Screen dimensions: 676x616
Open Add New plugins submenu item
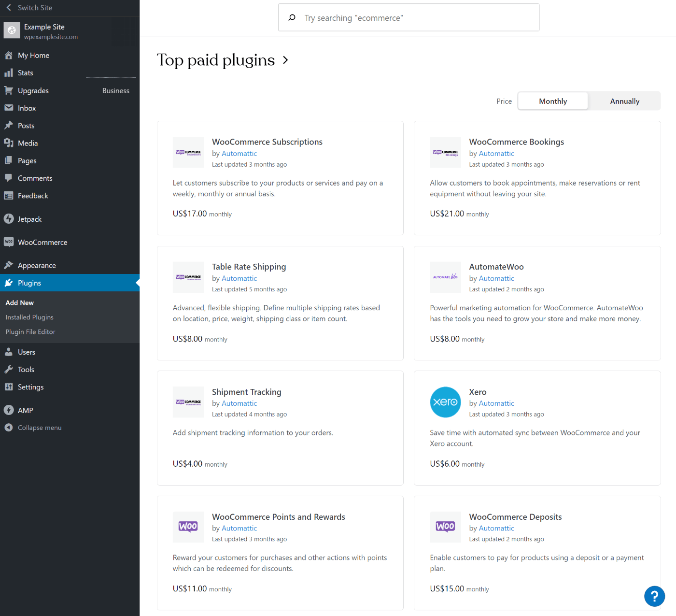pyautogui.click(x=20, y=302)
